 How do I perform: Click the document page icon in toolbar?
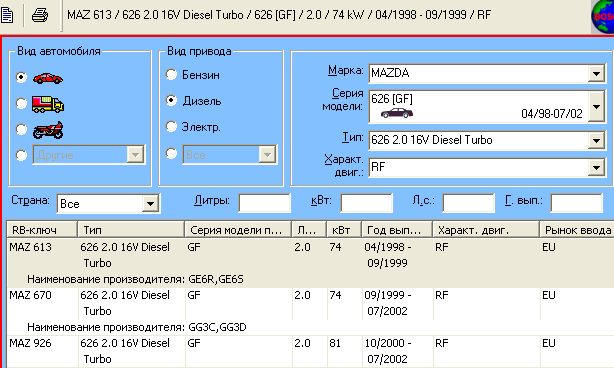coord(7,15)
